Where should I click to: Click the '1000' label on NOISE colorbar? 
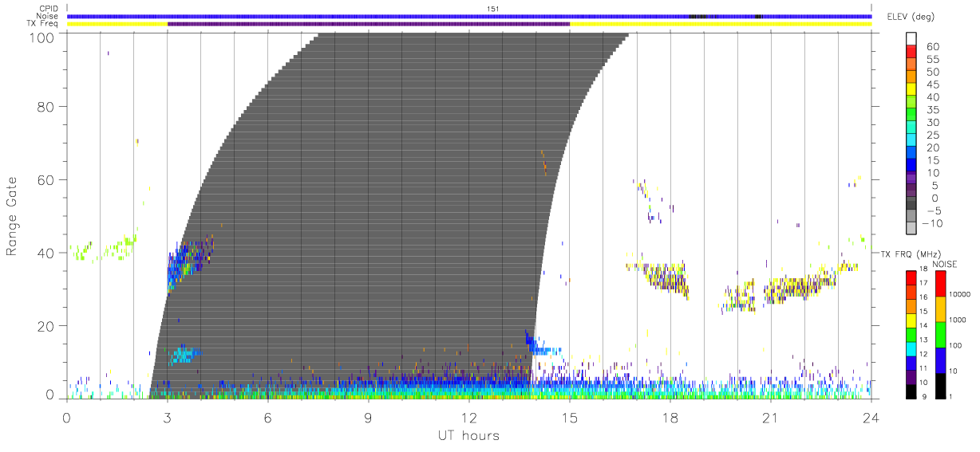click(x=958, y=320)
